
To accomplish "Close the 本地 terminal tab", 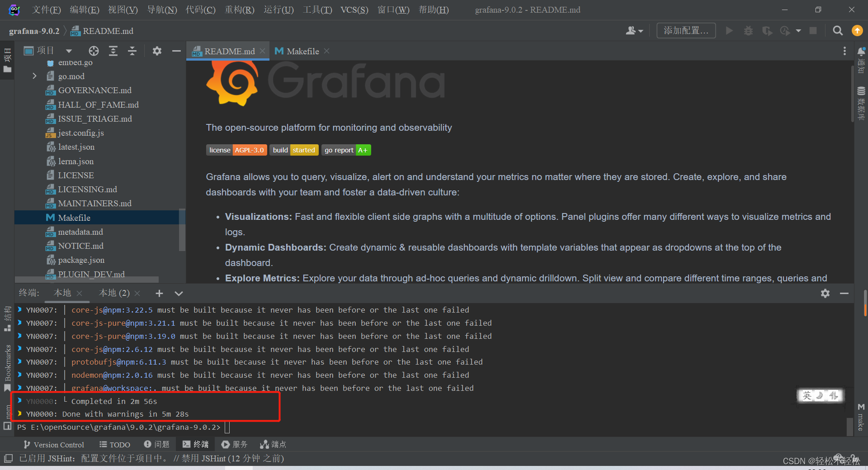I will tap(80, 293).
